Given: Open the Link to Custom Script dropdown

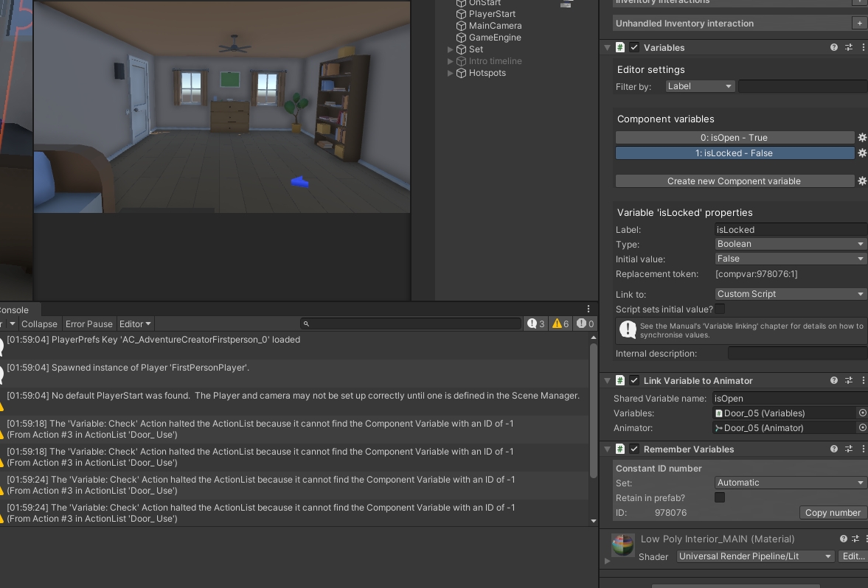Looking at the screenshot, I should (x=791, y=294).
